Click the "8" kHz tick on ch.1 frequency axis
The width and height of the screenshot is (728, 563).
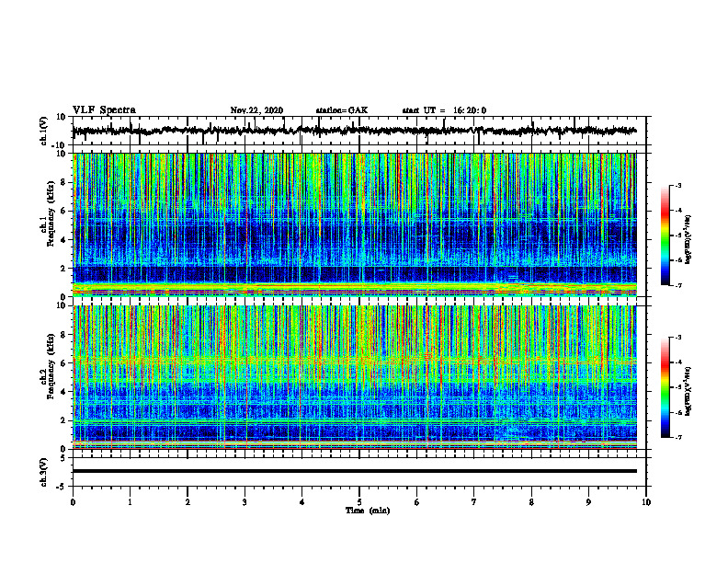(63, 182)
